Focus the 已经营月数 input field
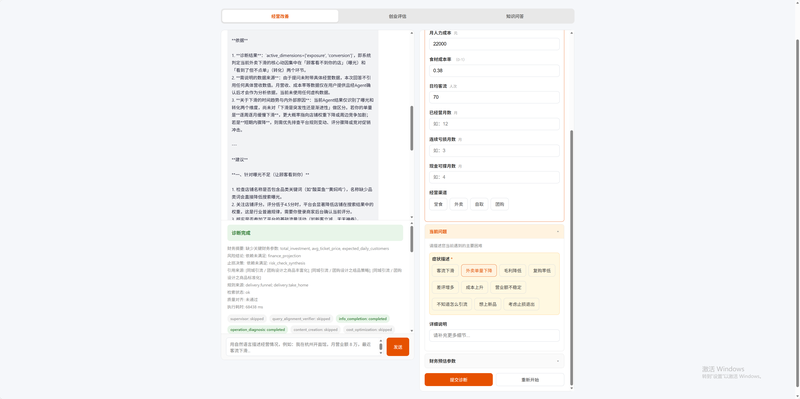The image size is (800, 399). click(494, 124)
